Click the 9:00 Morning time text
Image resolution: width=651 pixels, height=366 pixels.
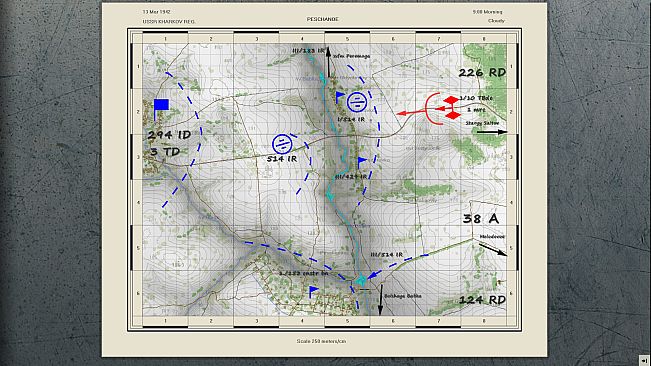487,12
